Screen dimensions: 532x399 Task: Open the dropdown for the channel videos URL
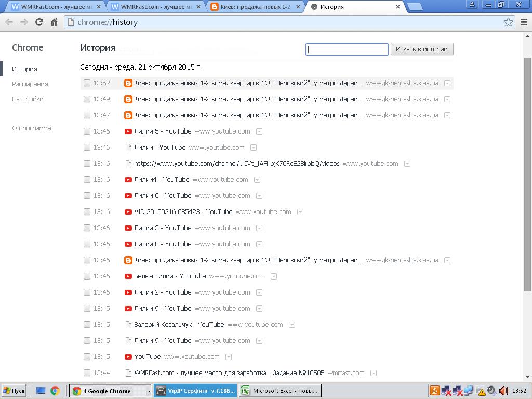pyautogui.click(x=407, y=164)
